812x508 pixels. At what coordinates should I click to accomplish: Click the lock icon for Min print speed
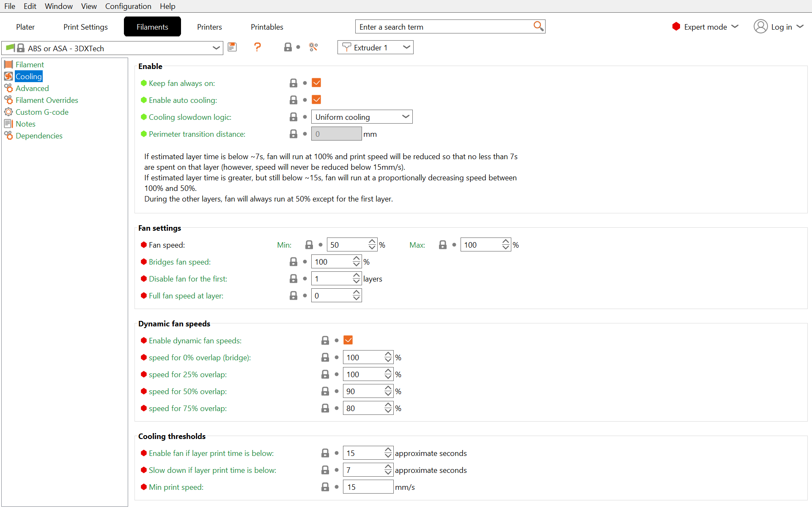325,487
